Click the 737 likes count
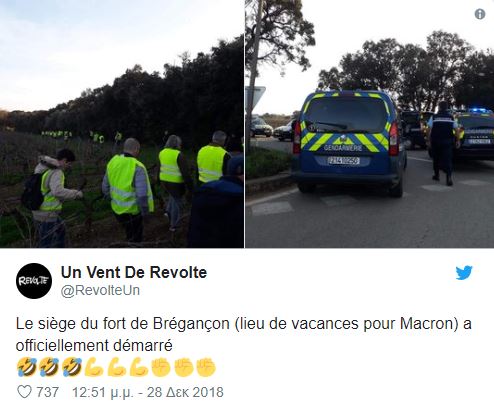 (48, 392)
